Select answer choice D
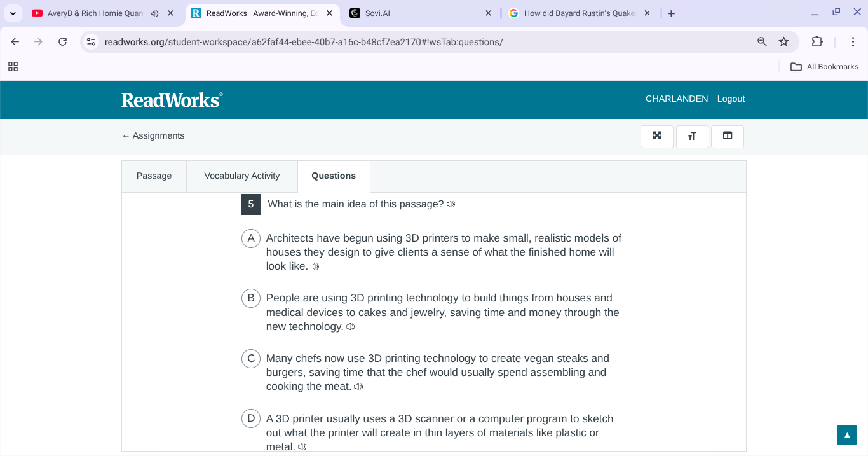This screenshot has height=456, width=868. (251, 418)
